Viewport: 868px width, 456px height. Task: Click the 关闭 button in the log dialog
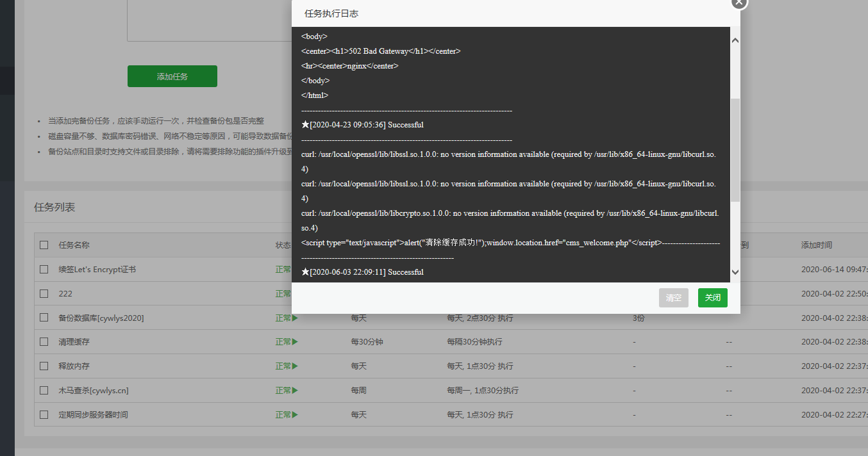[713, 298]
